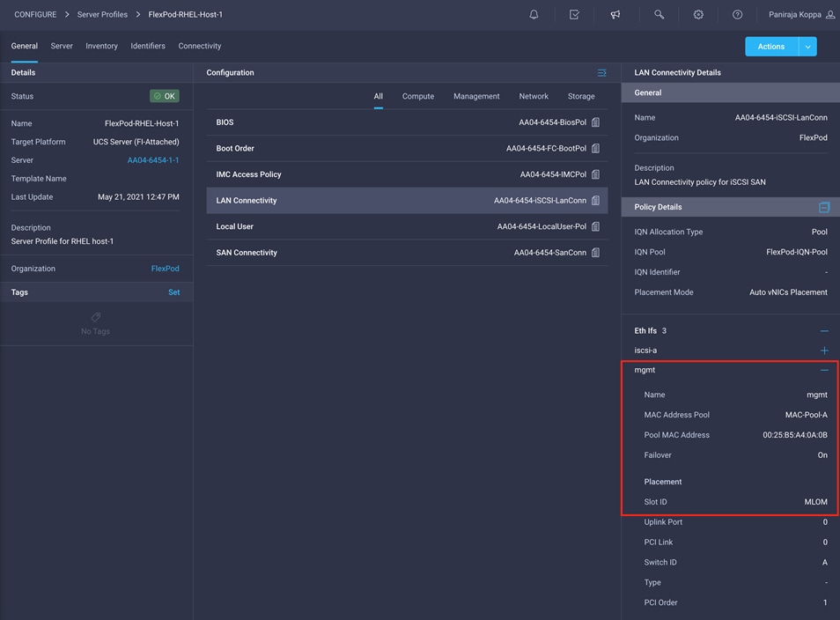Click policy name AA04-6454-SanConn
The height and width of the screenshot is (620, 840).
(x=549, y=253)
